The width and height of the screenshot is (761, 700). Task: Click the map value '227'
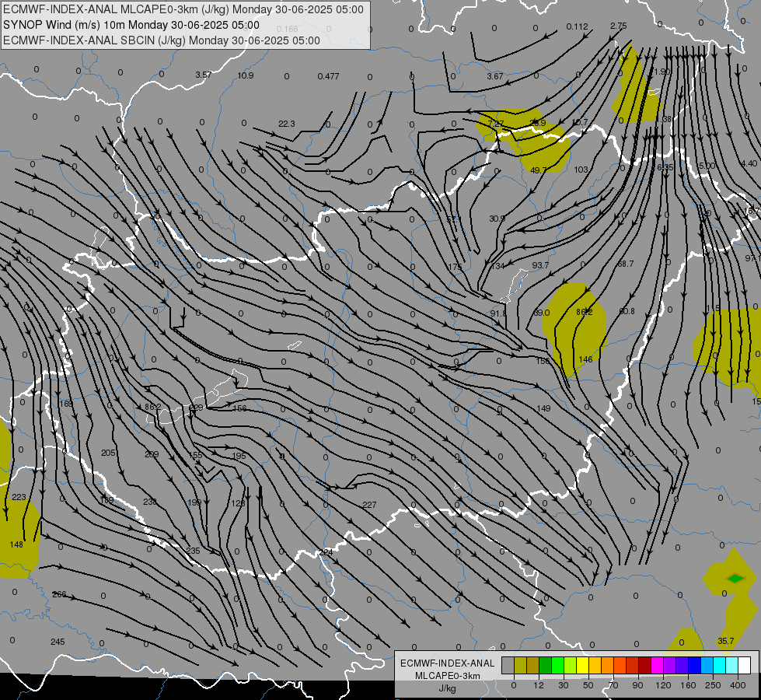[x=369, y=506]
